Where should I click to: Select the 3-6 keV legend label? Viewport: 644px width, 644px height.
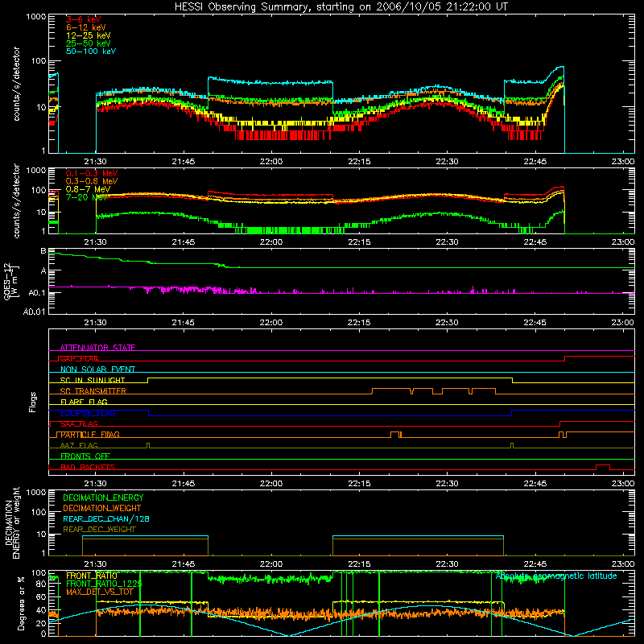coord(84,19)
